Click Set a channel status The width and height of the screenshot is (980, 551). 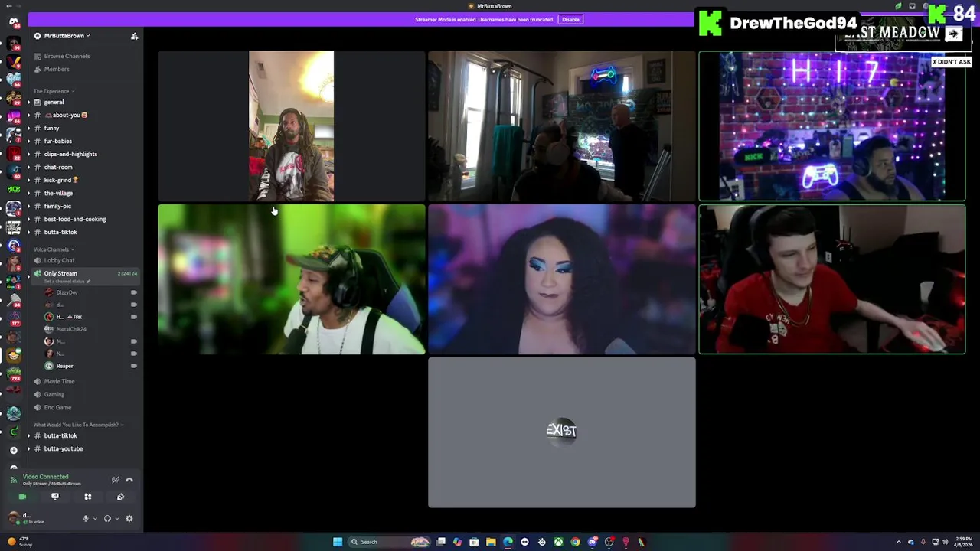[x=67, y=282]
